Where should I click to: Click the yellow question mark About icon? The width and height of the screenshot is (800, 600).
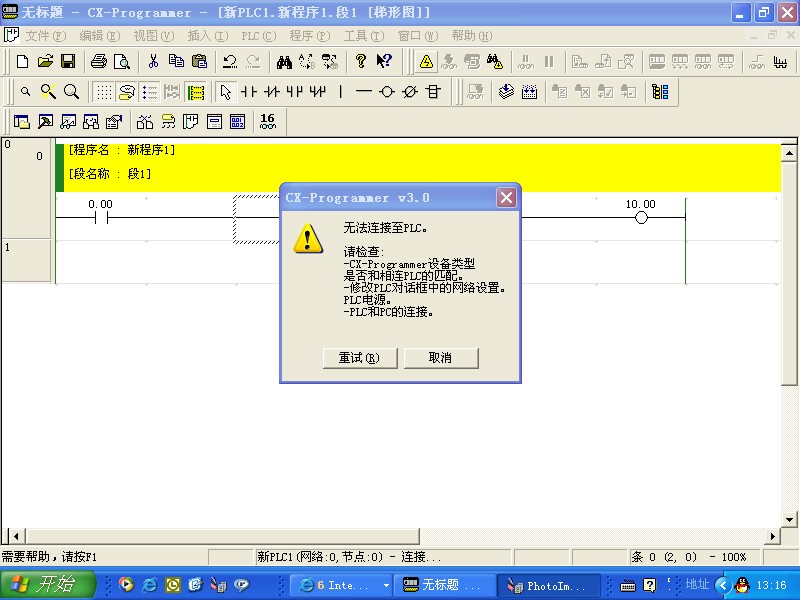pos(361,62)
